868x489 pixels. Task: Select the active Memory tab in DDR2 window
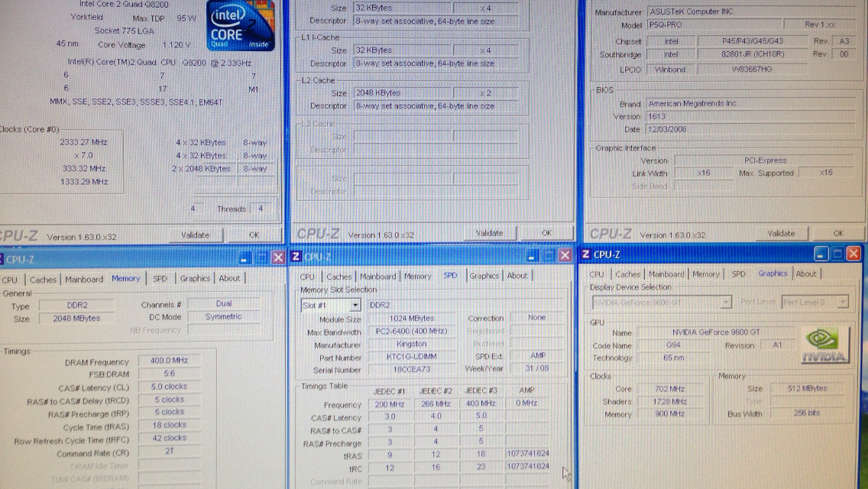click(x=126, y=279)
